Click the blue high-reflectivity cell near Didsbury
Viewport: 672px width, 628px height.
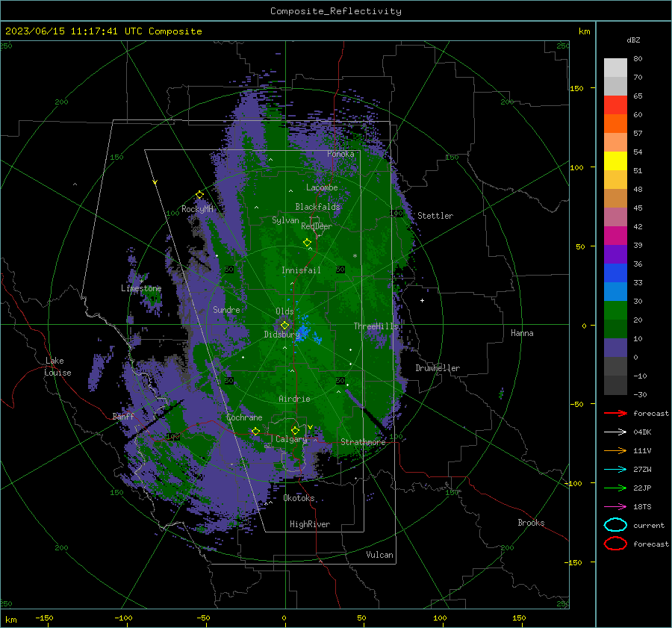[303, 332]
